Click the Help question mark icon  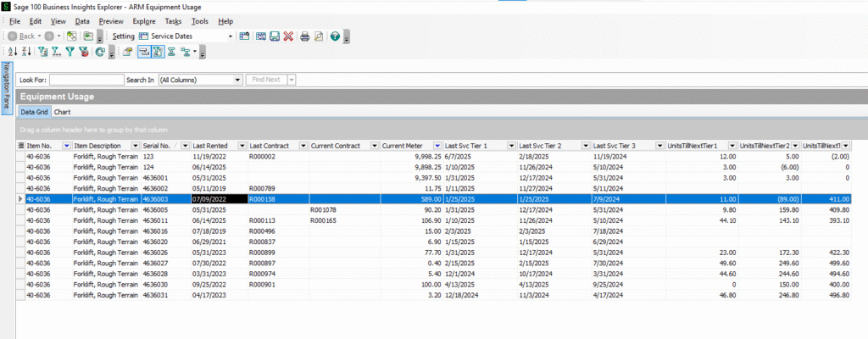(335, 36)
